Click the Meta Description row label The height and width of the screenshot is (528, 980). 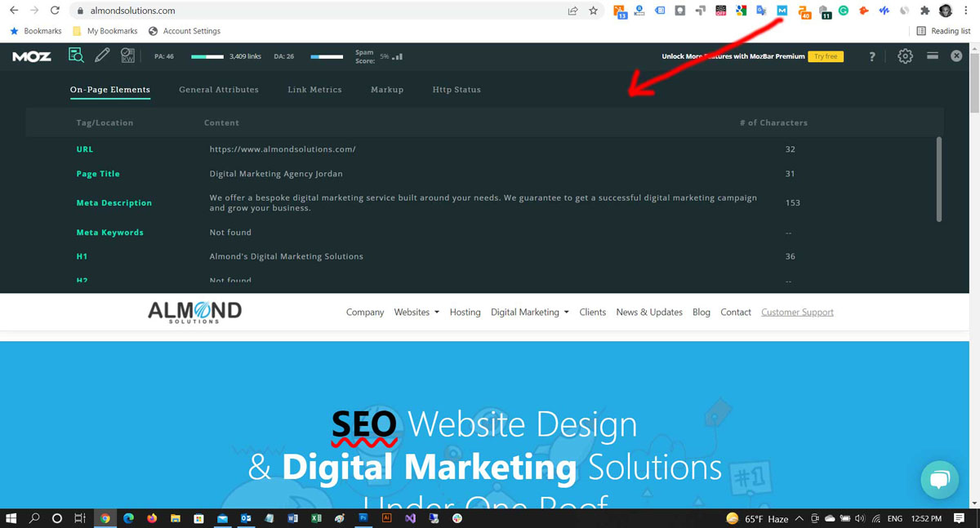click(114, 202)
